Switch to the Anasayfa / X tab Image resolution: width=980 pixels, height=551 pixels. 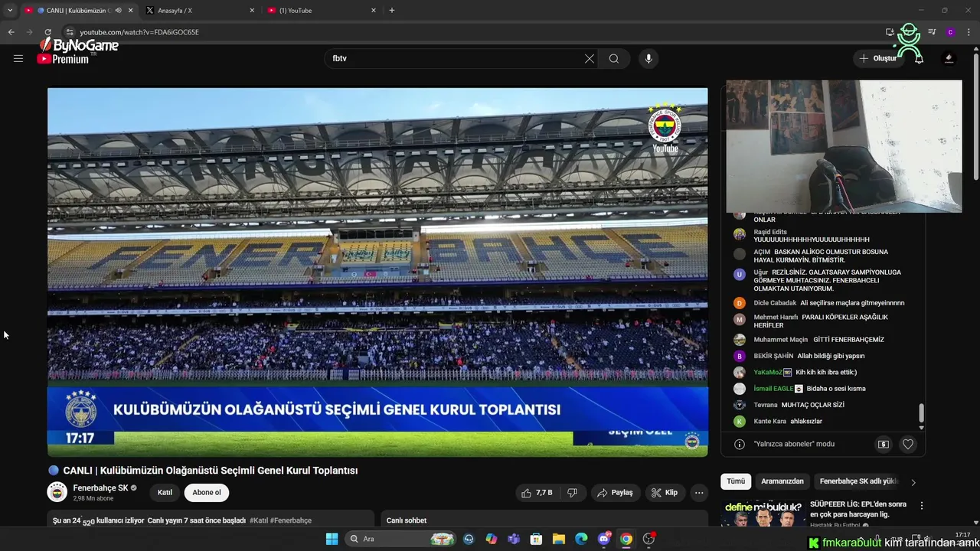199,11
